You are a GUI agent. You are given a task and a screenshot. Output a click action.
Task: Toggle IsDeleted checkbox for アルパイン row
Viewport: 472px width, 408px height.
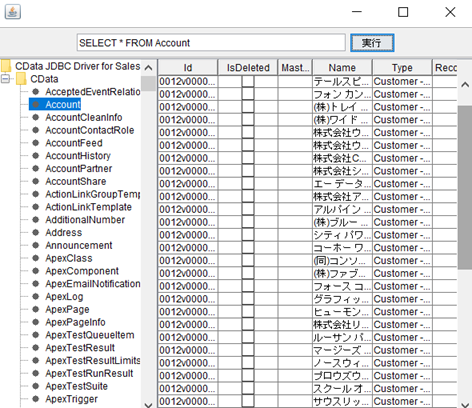[x=248, y=209]
